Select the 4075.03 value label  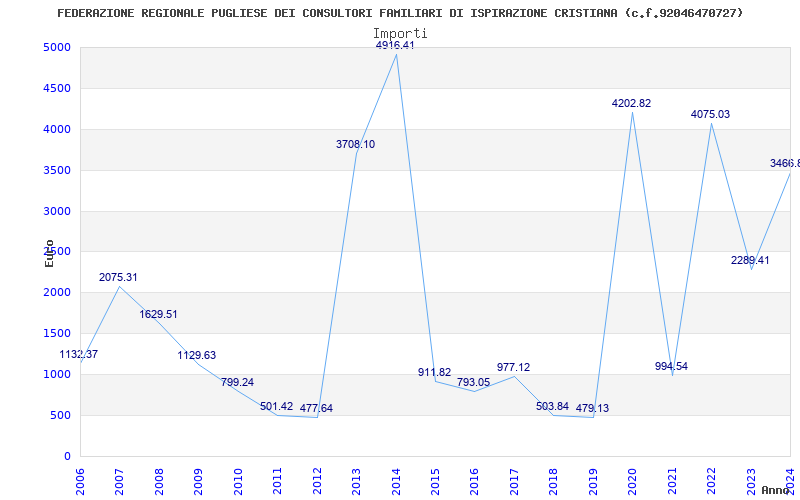pos(711,114)
